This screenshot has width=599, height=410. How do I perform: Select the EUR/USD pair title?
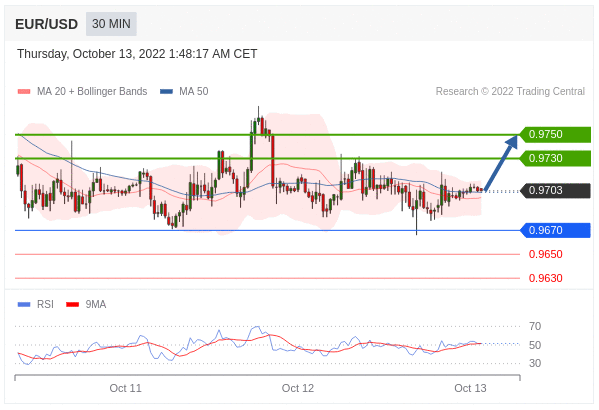coord(46,24)
